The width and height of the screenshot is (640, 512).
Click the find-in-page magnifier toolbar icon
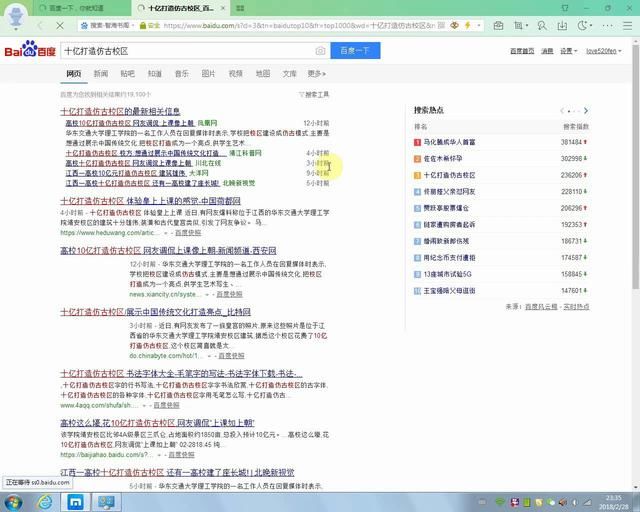tap(542, 26)
